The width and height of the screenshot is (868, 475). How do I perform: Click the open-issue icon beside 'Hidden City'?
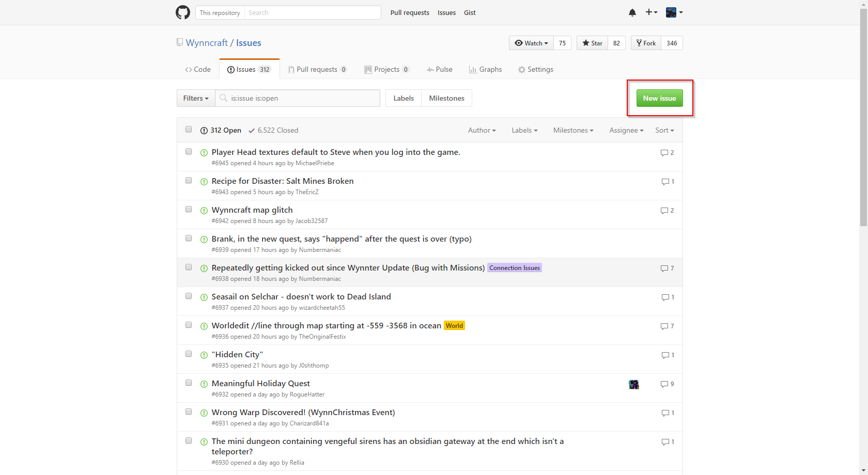point(204,355)
